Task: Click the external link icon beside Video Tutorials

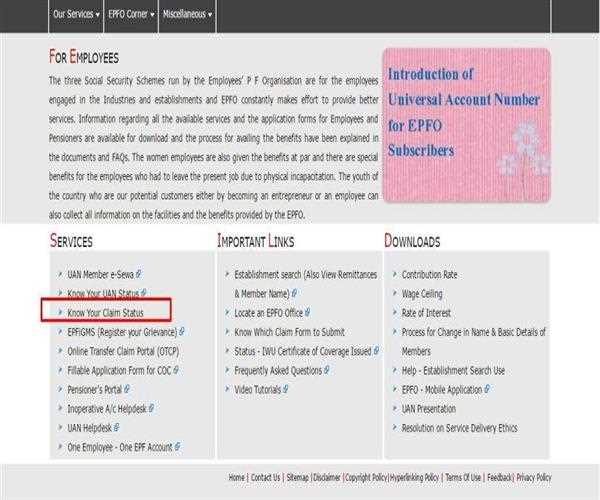Action: pos(285,389)
